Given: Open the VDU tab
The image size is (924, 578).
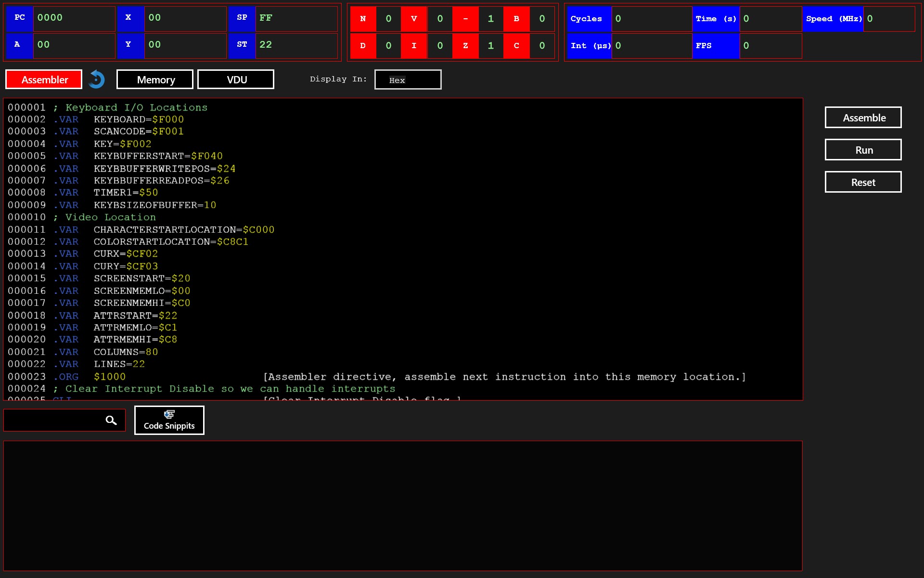Looking at the screenshot, I should click(x=236, y=79).
